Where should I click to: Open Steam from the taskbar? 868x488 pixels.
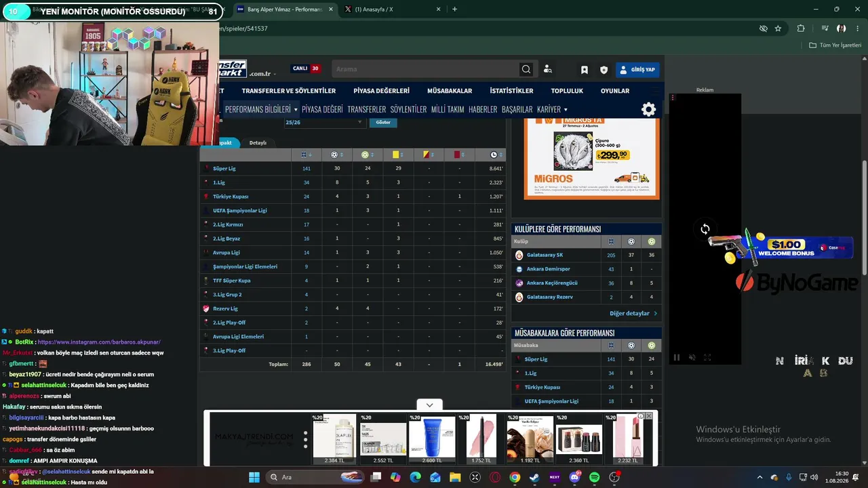point(534,477)
